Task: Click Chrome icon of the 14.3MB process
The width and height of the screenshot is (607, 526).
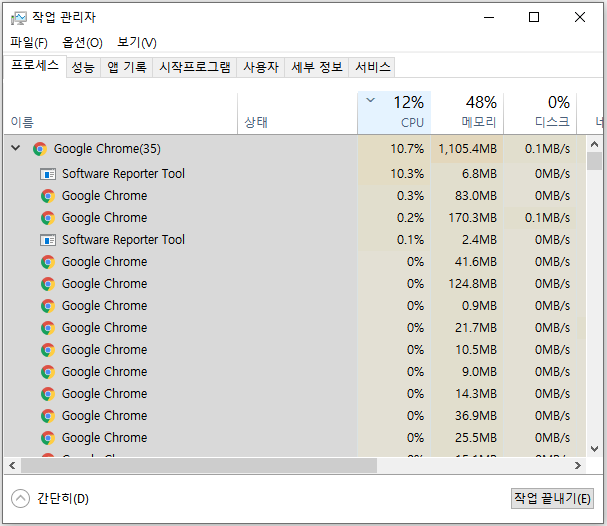Action: click(48, 394)
